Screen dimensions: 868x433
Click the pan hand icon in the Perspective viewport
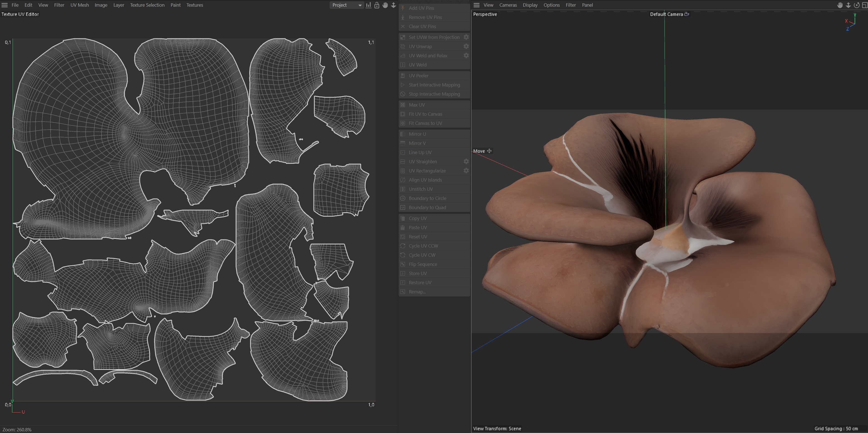(x=840, y=5)
